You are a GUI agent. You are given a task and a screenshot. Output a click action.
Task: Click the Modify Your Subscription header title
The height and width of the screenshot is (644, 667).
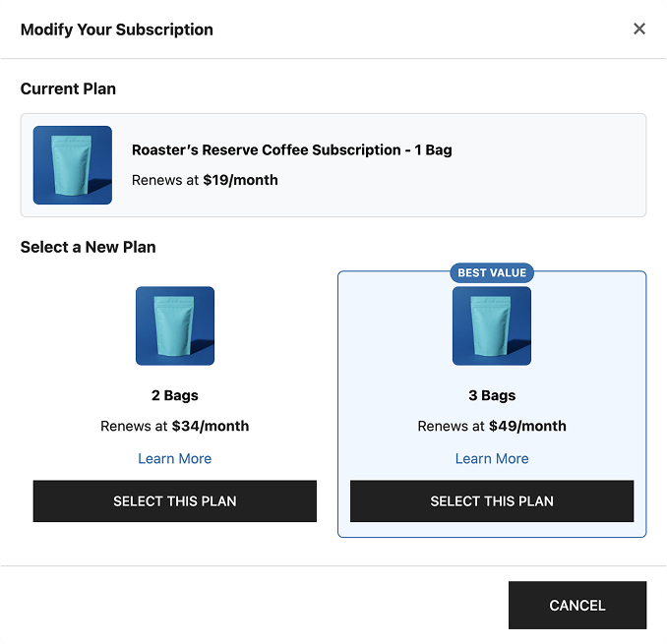[117, 29]
